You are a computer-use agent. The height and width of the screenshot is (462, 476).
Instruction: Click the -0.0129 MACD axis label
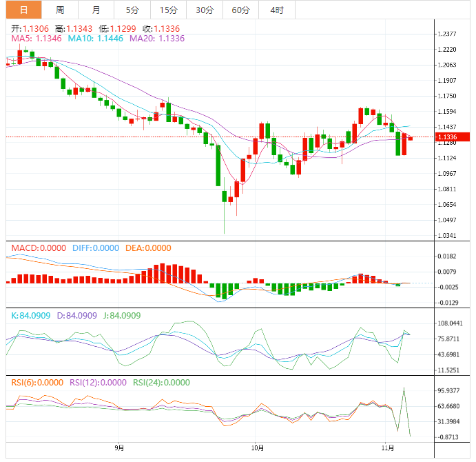[448, 303]
